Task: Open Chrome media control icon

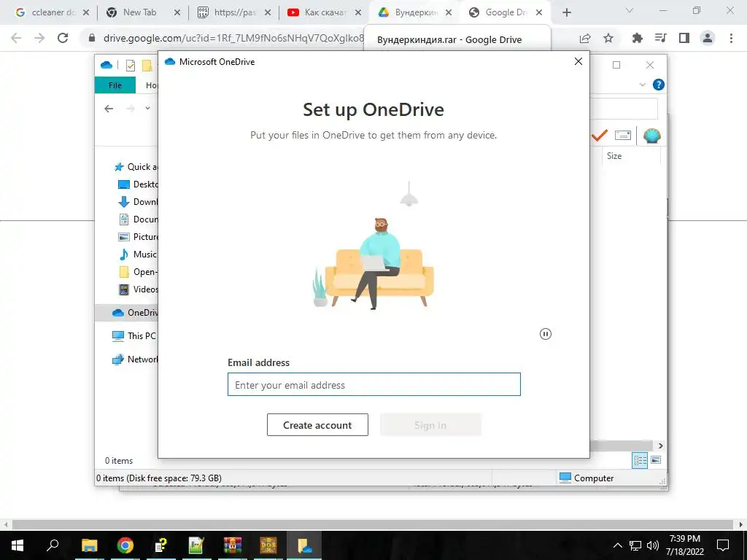Action: 660,38
